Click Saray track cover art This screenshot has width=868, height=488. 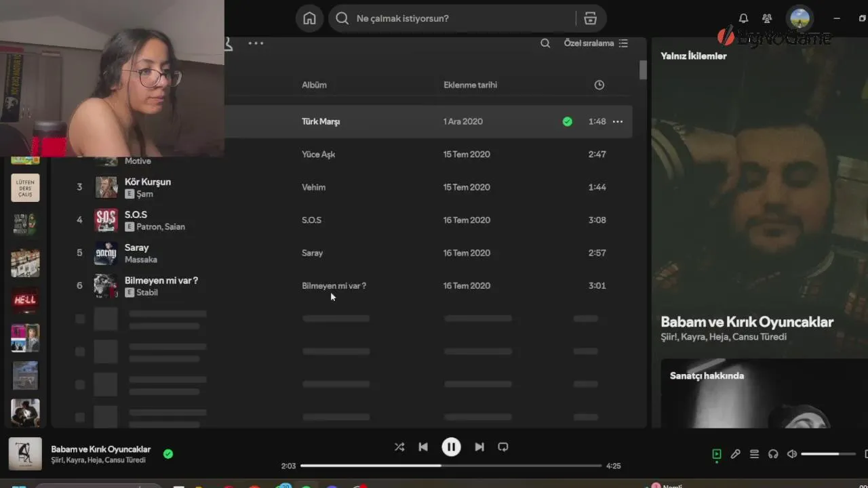click(106, 253)
